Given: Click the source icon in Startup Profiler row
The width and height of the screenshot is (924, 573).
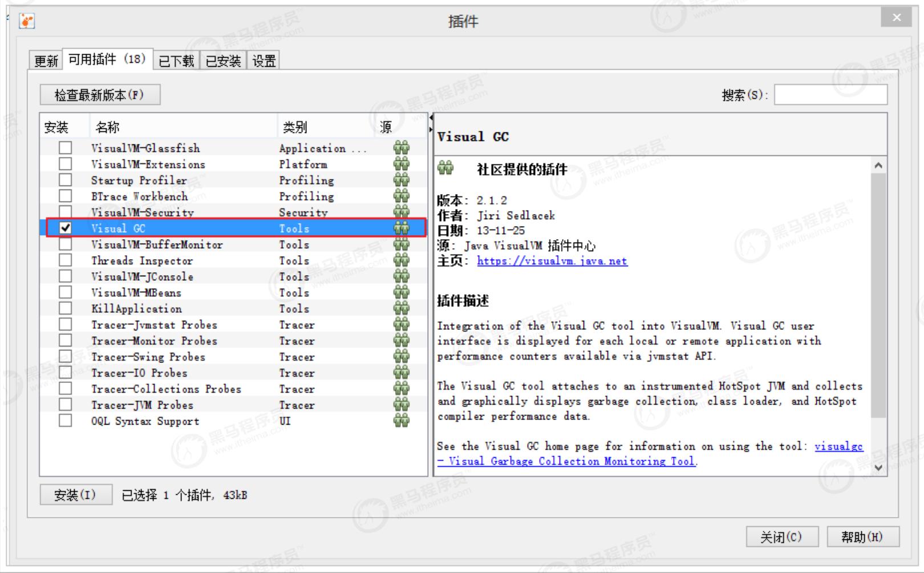Looking at the screenshot, I should click(401, 180).
